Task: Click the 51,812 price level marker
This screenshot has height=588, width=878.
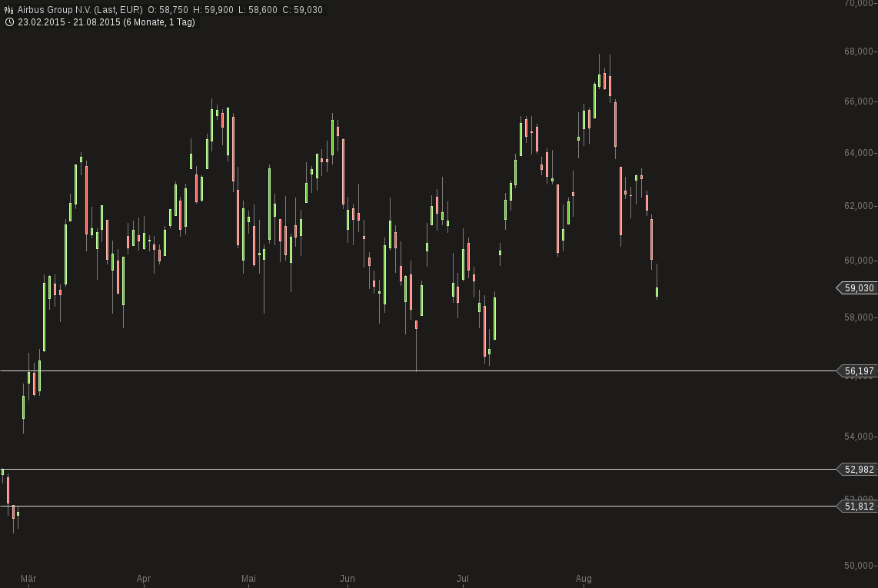Action: [x=859, y=506]
